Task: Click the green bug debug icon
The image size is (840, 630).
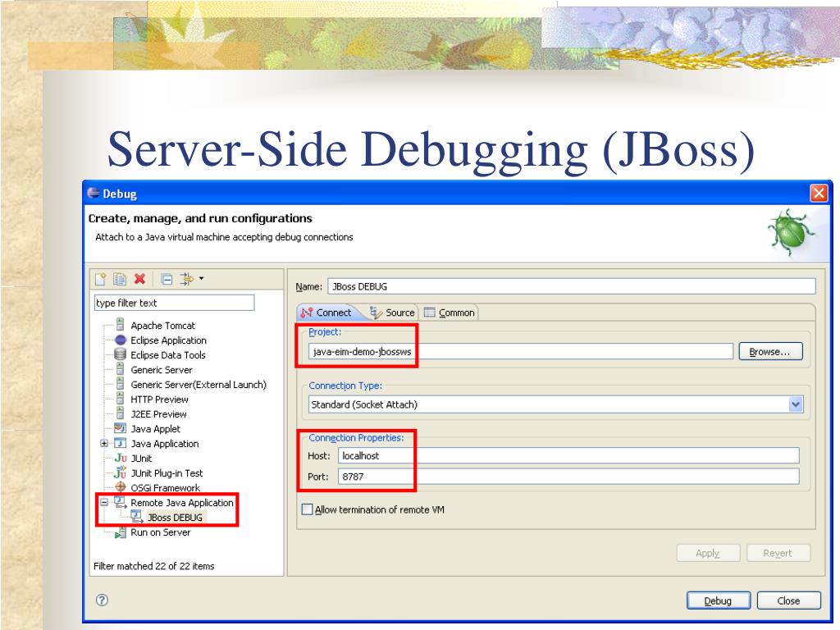Action: point(792,232)
